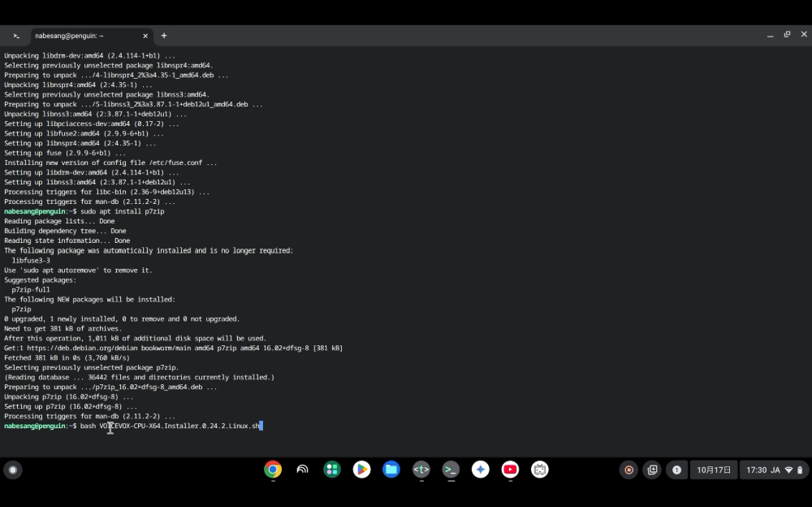The image size is (812, 507).
Task: Click the terminal icon in the window corner
Action: [x=16, y=36]
